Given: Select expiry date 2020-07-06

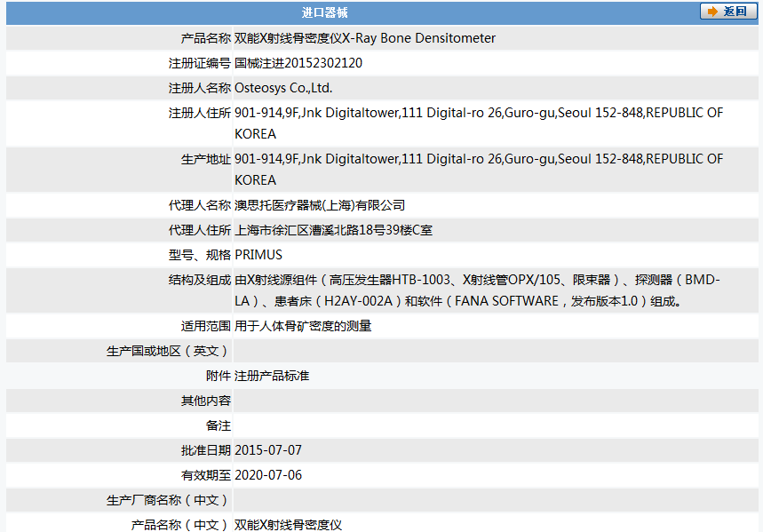Looking at the screenshot, I should pos(268,475).
